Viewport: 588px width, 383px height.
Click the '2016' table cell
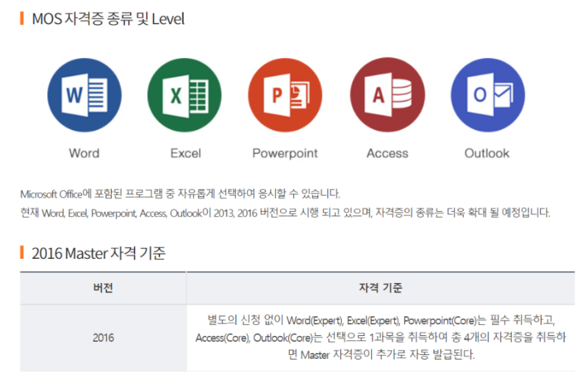coord(103,337)
